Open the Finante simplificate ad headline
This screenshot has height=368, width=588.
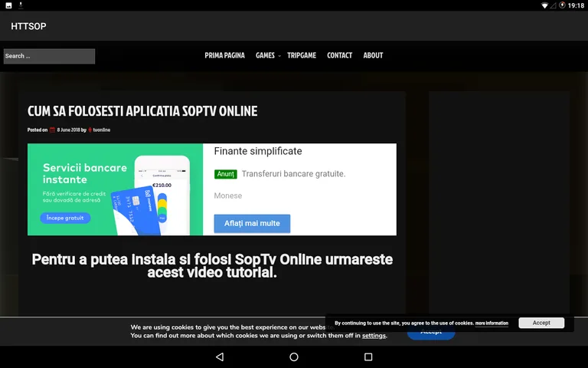pos(258,151)
